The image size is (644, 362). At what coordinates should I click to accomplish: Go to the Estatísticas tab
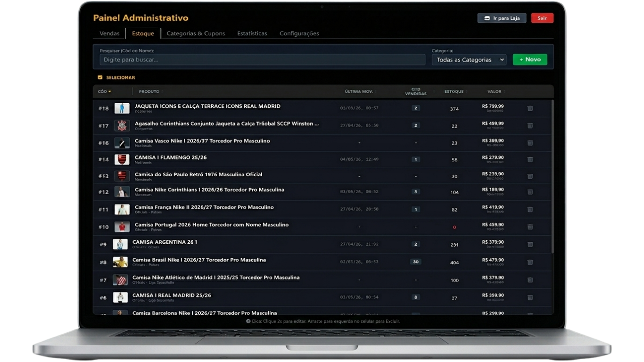(x=252, y=33)
